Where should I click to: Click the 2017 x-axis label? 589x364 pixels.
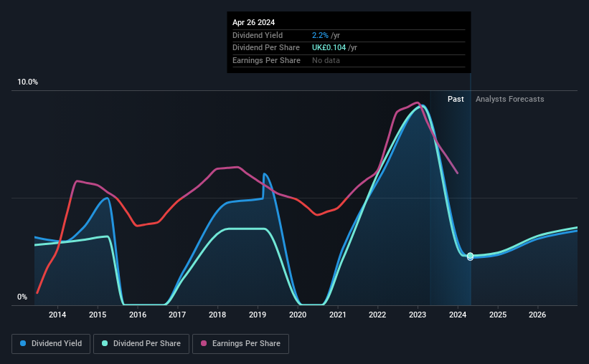pos(177,315)
